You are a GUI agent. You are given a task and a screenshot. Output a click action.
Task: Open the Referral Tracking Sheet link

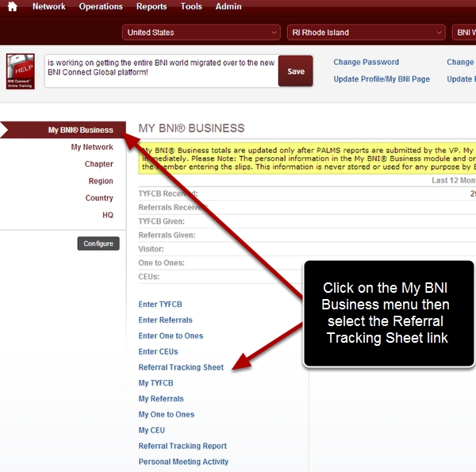pyautogui.click(x=181, y=367)
